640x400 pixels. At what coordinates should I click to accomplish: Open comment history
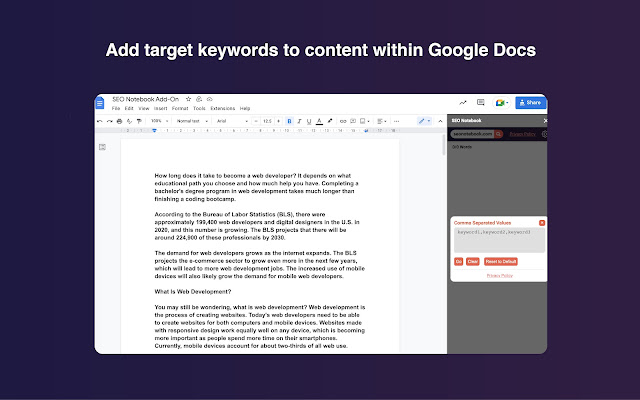click(481, 102)
